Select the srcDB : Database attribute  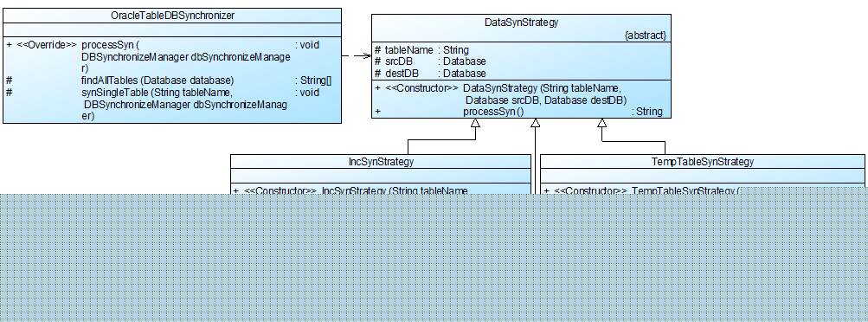[x=430, y=61]
